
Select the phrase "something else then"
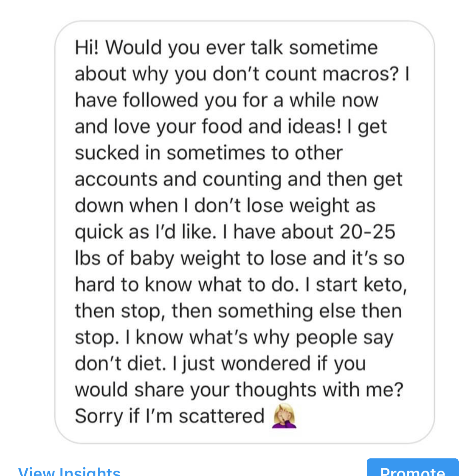310,311
